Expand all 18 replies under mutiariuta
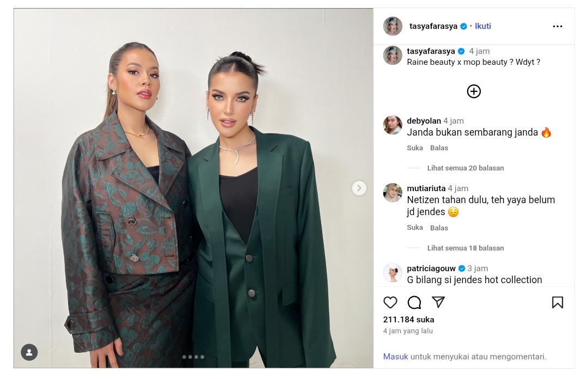588x379 pixels. (465, 248)
